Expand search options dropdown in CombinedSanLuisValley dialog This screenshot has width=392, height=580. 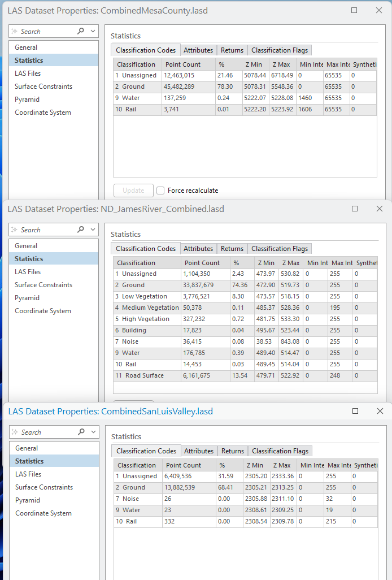pos(93,432)
